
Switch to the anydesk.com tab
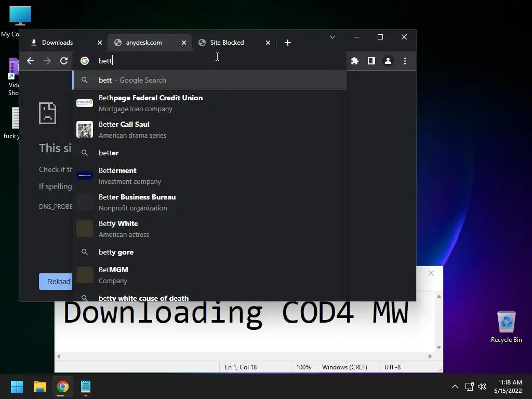144,43
